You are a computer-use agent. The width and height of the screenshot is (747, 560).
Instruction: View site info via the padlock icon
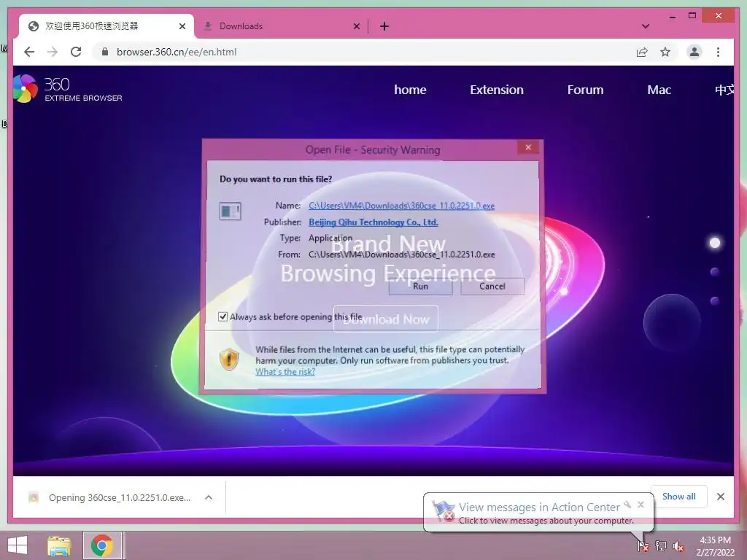click(105, 52)
